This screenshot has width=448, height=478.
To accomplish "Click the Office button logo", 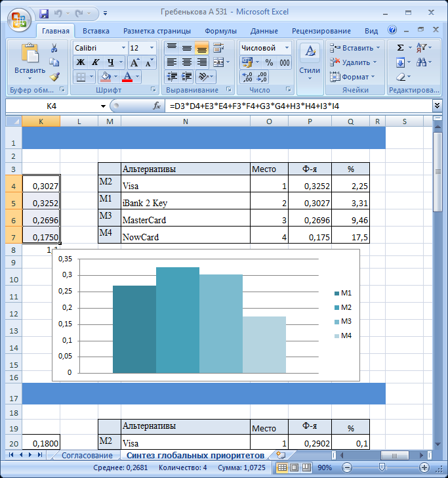I will click(19, 20).
